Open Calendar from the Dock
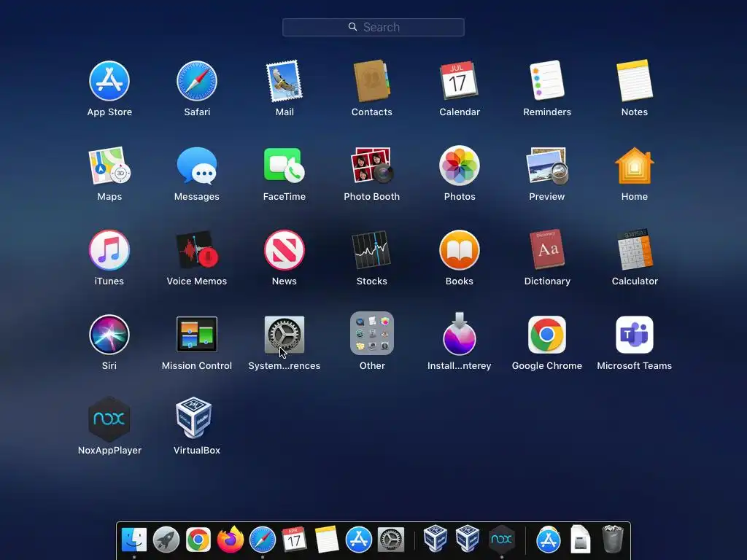Screen dimensions: 747x560 (294, 540)
